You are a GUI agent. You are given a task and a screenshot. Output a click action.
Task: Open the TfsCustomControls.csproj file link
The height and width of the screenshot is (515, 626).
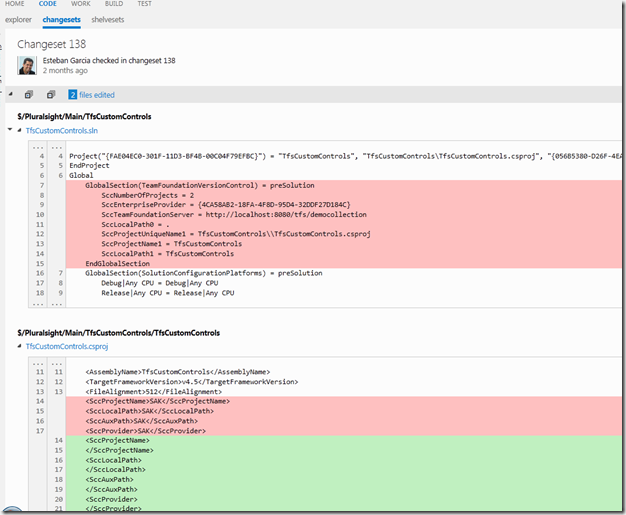coord(67,346)
